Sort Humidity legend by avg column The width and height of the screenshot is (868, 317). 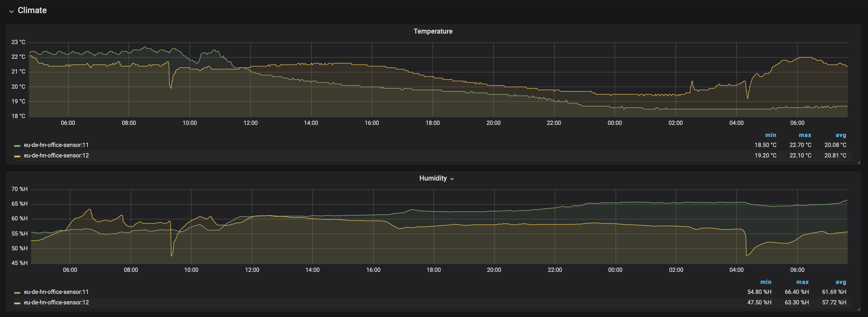pyautogui.click(x=840, y=282)
